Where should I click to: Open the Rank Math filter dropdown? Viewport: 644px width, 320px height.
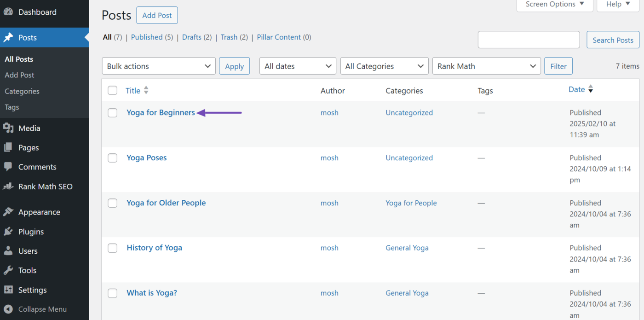point(486,66)
